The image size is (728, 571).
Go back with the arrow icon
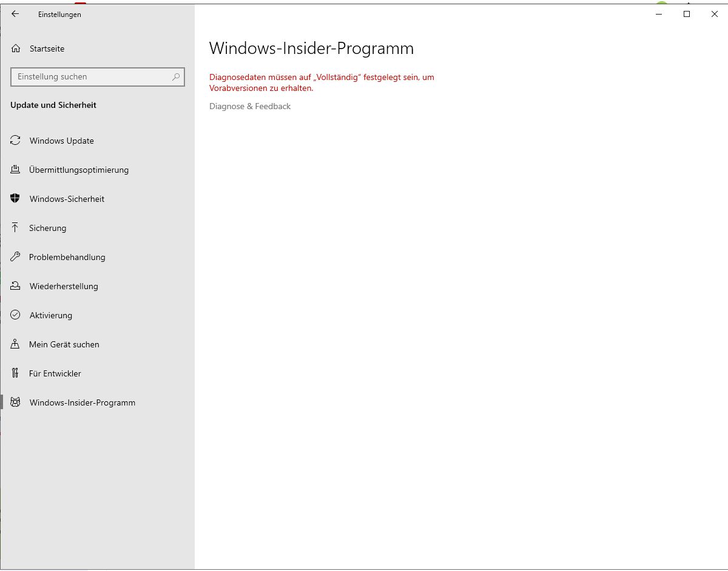click(x=15, y=14)
